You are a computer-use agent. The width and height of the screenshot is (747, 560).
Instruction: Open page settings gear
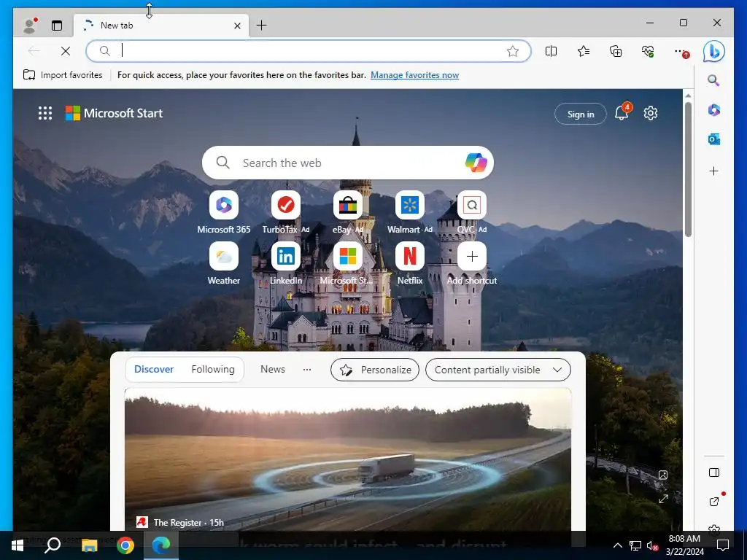[x=650, y=113]
